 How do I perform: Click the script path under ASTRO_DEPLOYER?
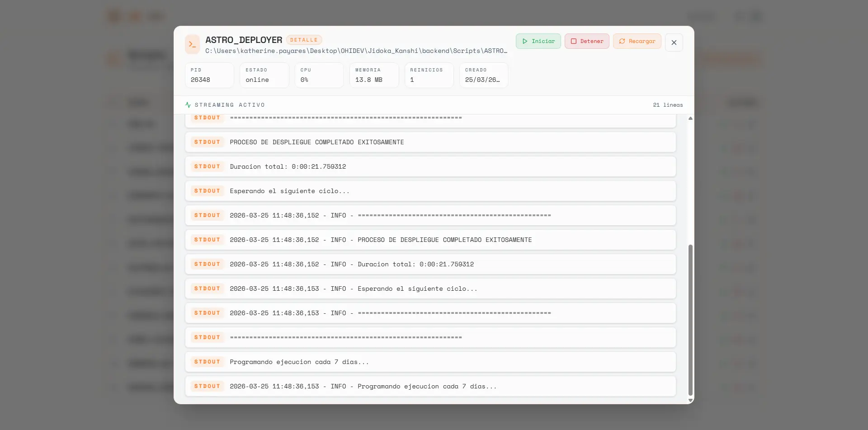pyautogui.click(x=356, y=51)
